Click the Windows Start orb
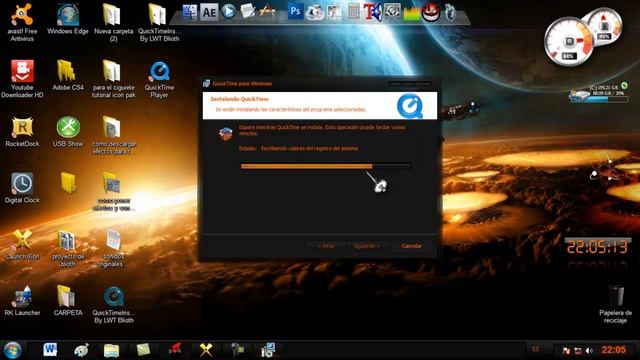Viewport: 640px width, 360px height. pos(13,350)
